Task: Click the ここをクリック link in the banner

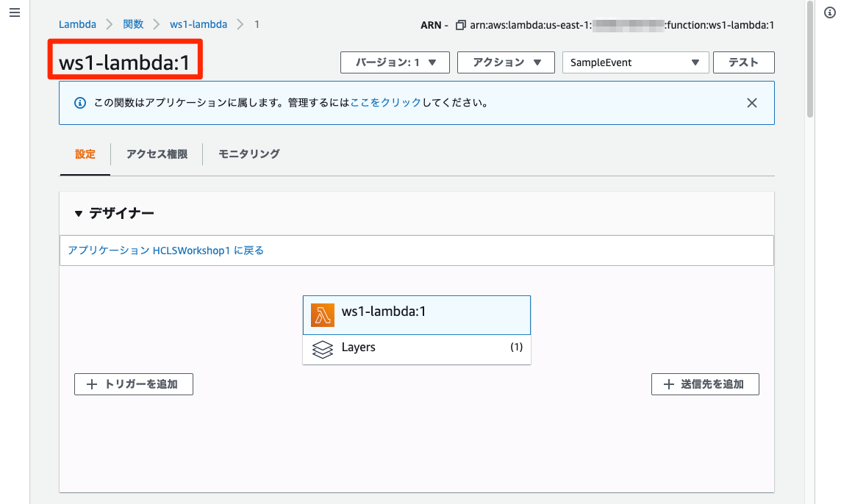Action: [x=386, y=103]
